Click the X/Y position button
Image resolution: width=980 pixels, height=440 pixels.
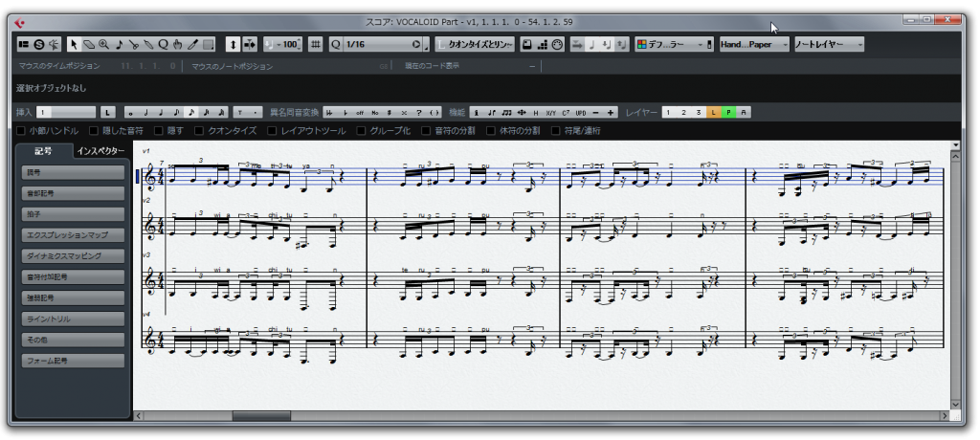click(550, 113)
